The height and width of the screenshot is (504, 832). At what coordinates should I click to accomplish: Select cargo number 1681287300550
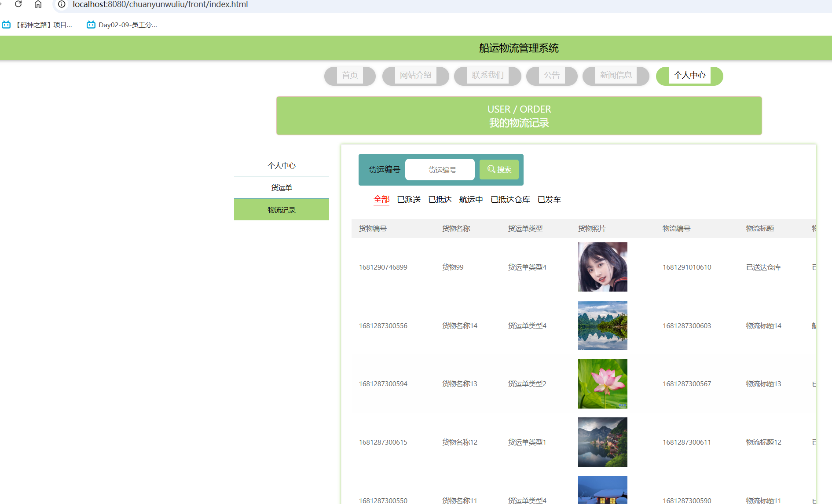click(x=383, y=500)
